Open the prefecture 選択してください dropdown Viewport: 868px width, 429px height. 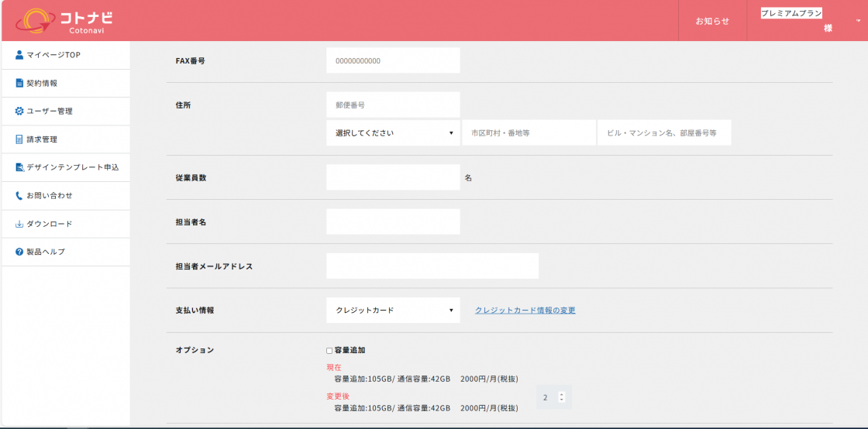pos(393,133)
